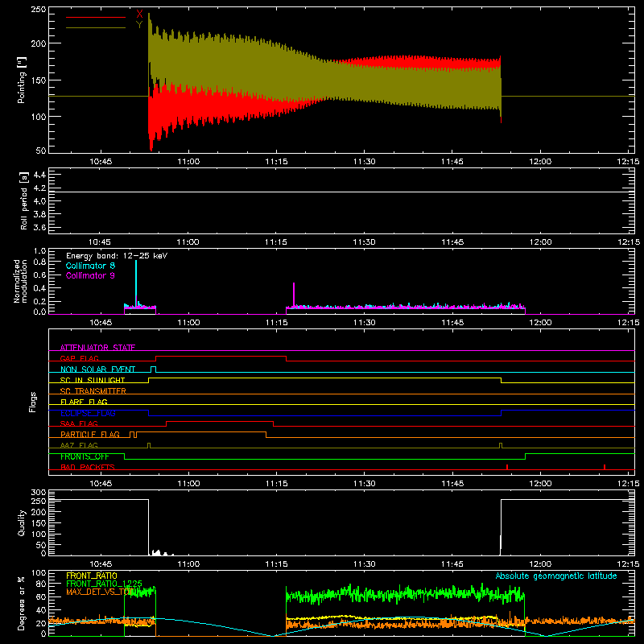Select the BAD_PACKETS flag label
The height and width of the screenshot is (644, 644).
click(x=88, y=467)
